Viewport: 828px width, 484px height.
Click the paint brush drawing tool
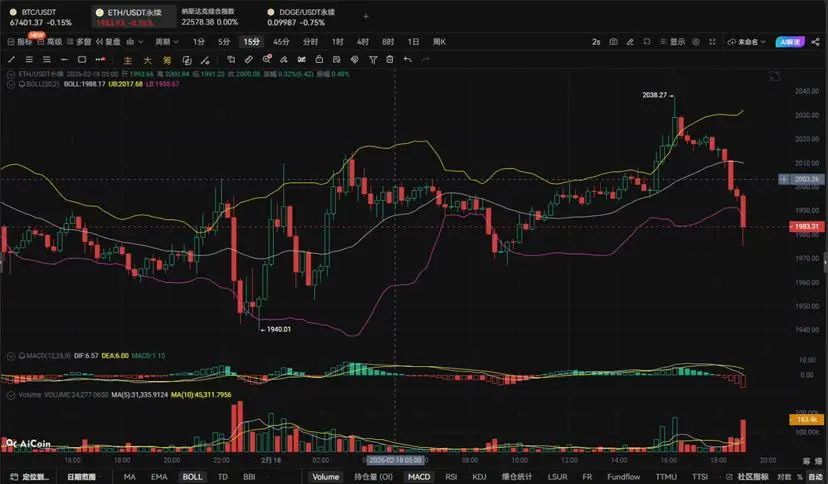pos(284,60)
